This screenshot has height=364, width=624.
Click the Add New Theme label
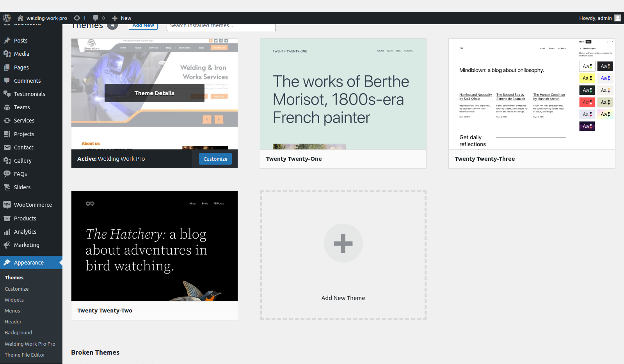(343, 298)
